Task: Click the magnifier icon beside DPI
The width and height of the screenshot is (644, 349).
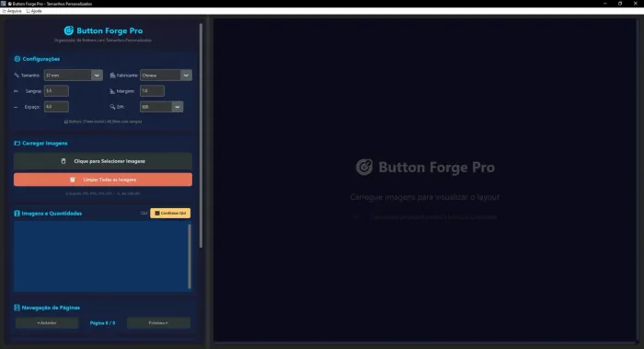Action: click(x=112, y=107)
